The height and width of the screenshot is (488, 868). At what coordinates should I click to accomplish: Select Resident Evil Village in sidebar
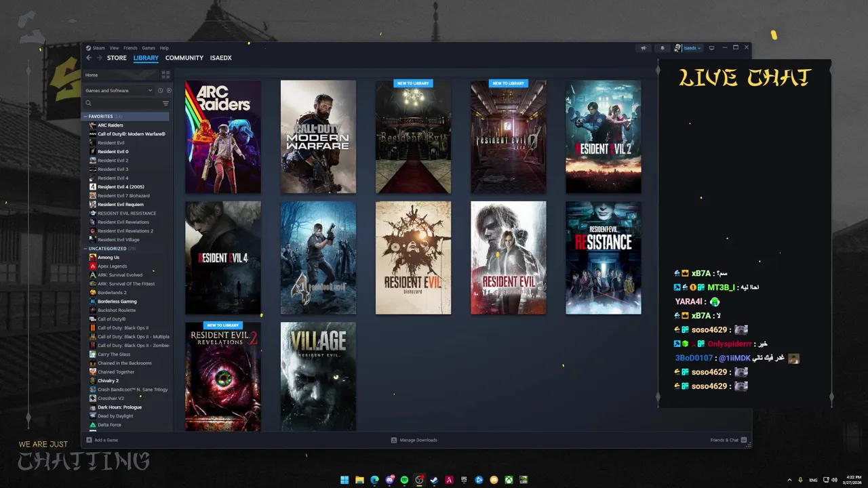pyautogui.click(x=118, y=240)
